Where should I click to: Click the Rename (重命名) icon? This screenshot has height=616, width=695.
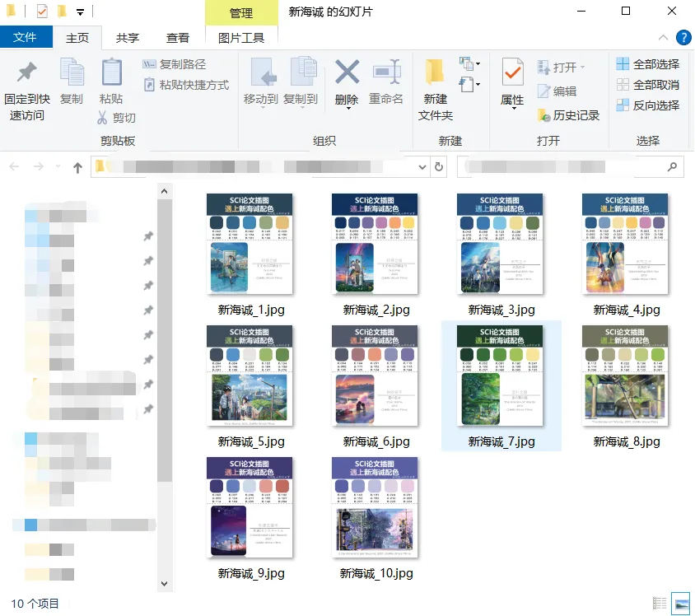click(386, 72)
